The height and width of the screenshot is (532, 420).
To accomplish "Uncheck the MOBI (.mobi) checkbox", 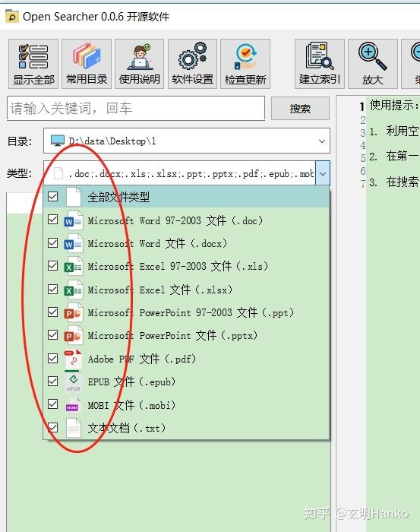I will pyautogui.click(x=53, y=404).
